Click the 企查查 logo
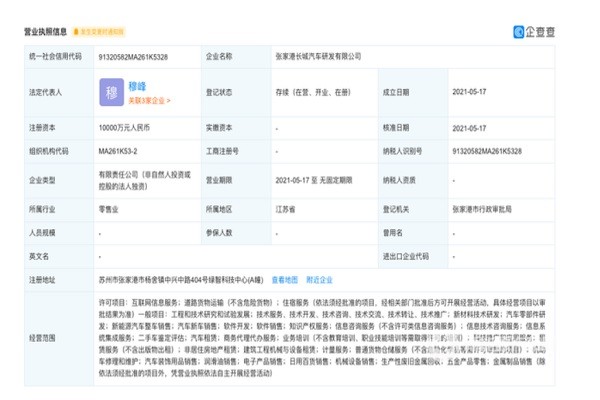 click(534, 32)
